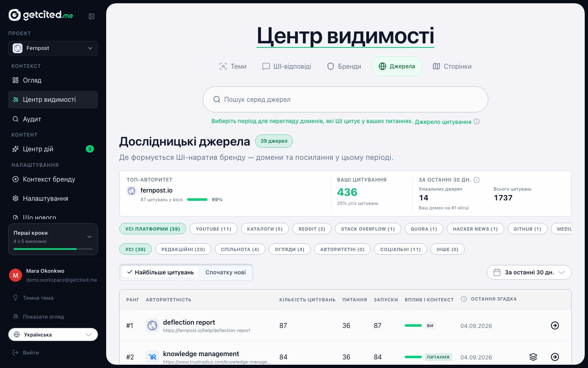Click the layers icon in knowledge management row
The image size is (588, 368).
tap(533, 357)
